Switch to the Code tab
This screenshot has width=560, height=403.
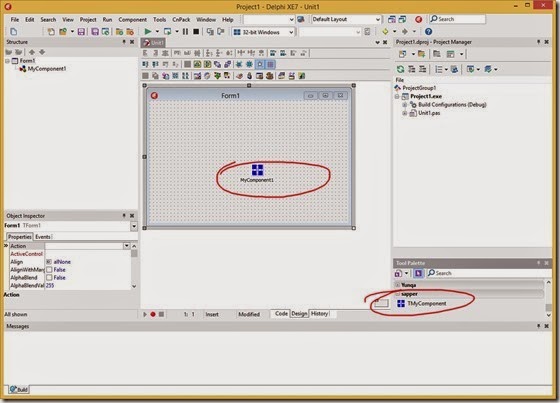[281, 314]
